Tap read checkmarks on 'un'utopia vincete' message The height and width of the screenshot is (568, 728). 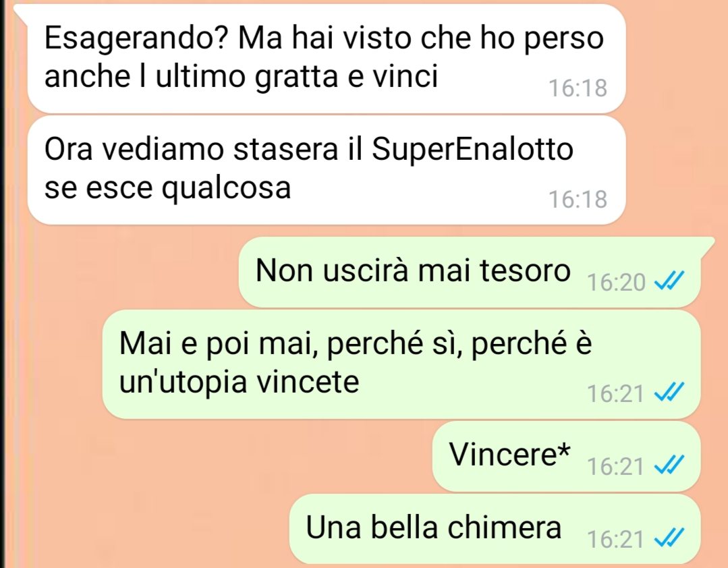click(x=669, y=392)
